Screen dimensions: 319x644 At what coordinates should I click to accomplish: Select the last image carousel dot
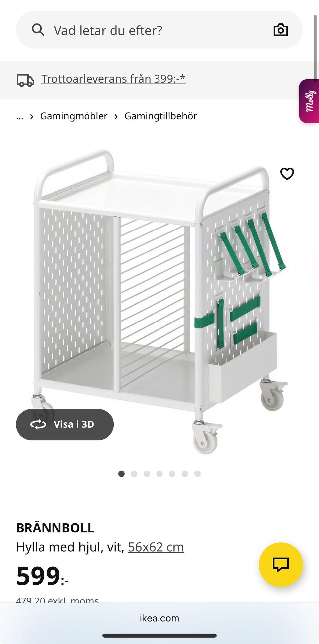[x=197, y=474]
